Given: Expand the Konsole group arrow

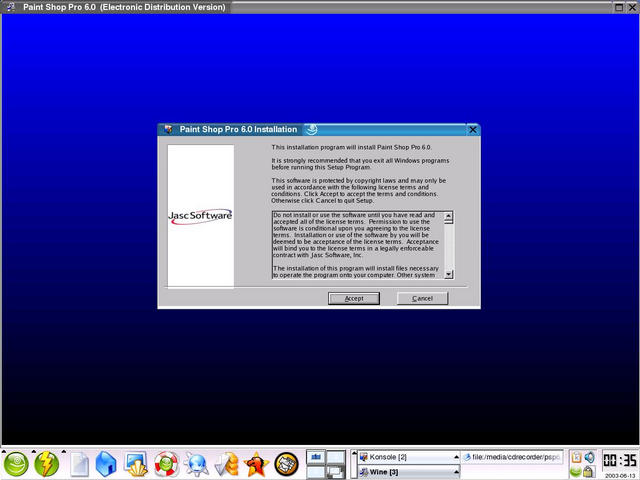Looking at the screenshot, I should point(456,457).
